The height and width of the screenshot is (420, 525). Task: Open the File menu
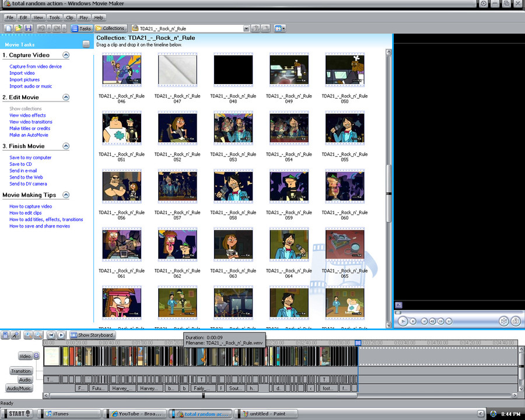(10, 17)
